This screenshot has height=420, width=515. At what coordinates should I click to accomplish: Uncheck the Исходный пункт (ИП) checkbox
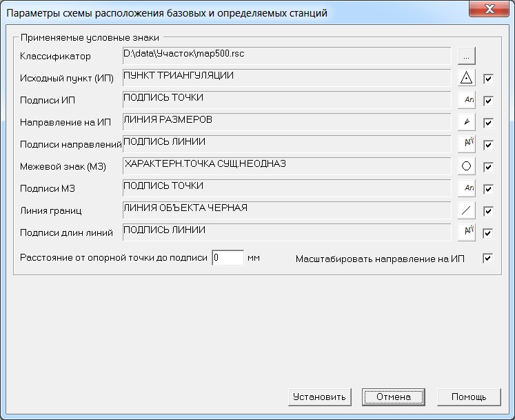[489, 79]
